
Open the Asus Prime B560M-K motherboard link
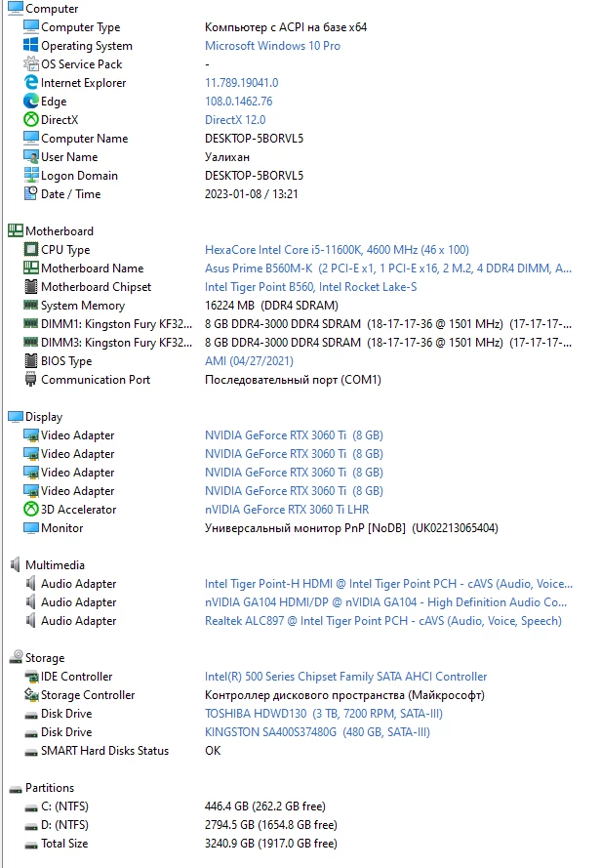(388, 268)
